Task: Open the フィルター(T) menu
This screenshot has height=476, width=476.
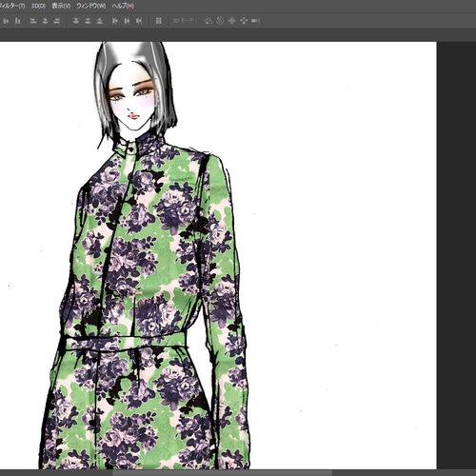Action: pyautogui.click(x=12, y=6)
